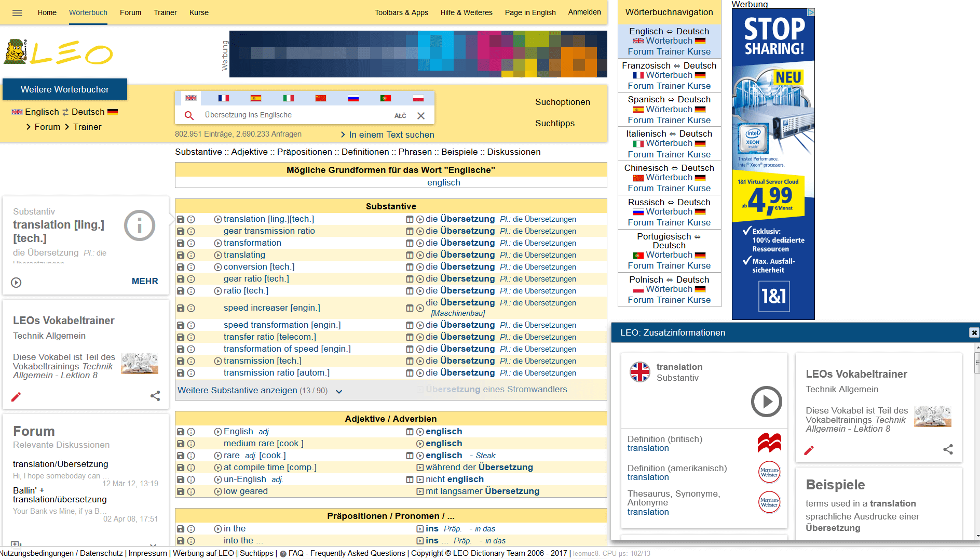Screen dimensions: 980x560
Task: Close the LEO Zusatzinformationen panel
Action: [x=974, y=332]
